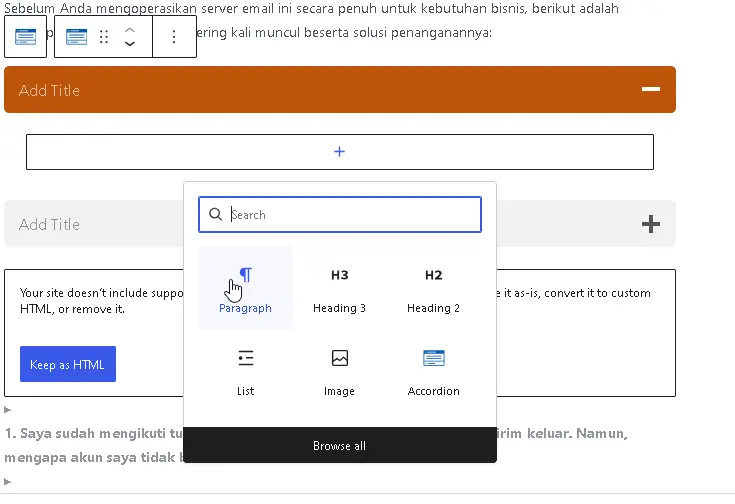Viewport: 735px width, 504px height.
Task: Insert a List block
Action: click(245, 371)
